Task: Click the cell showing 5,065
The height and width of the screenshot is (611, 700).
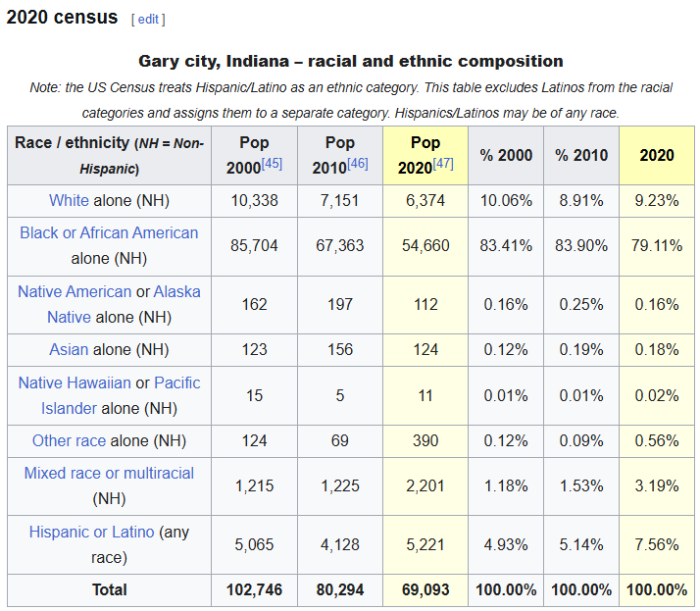Action: tap(255, 545)
